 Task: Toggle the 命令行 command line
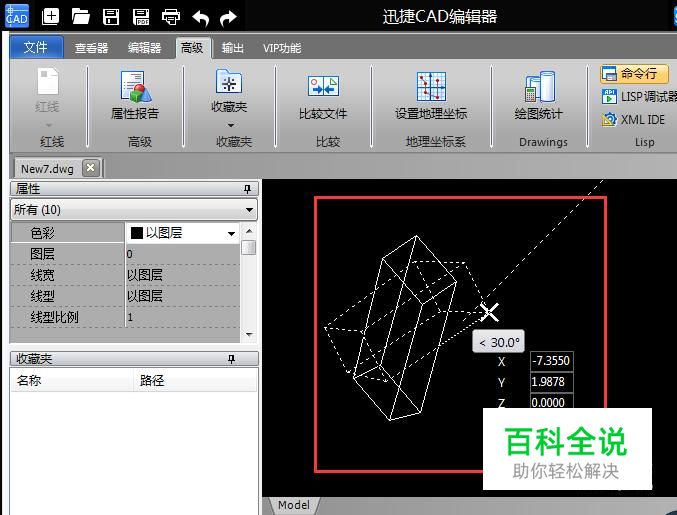634,74
